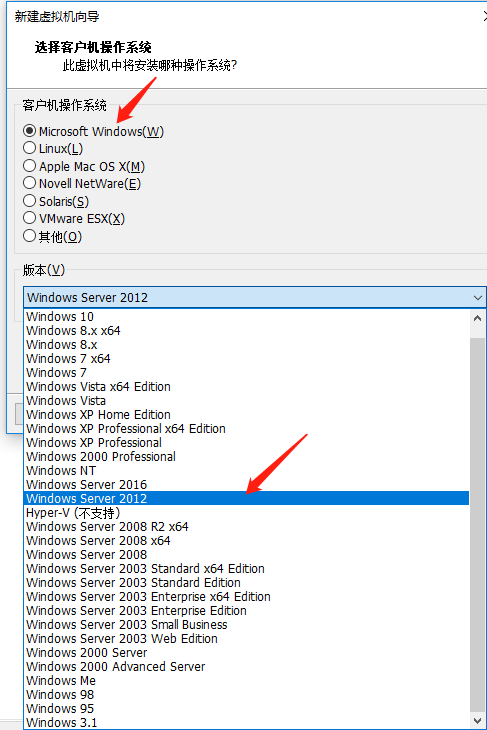Select plain Windows 7 entry
This screenshot has width=487, height=730.
[246, 372]
